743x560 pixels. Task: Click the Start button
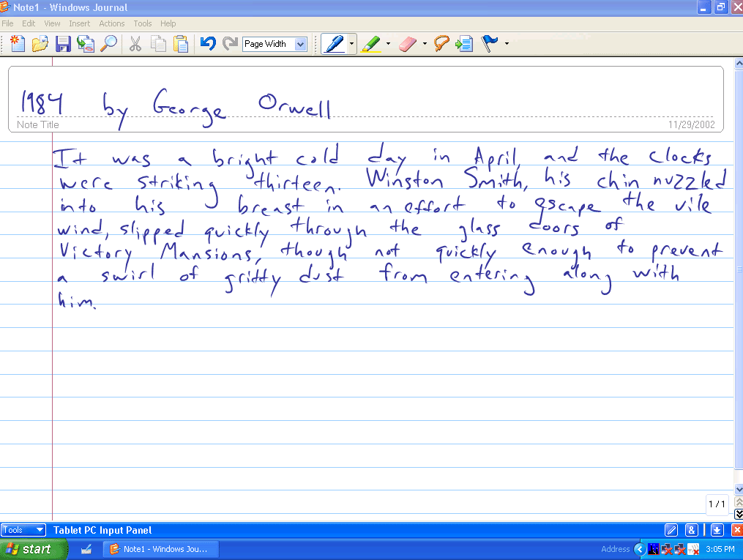coord(32,548)
